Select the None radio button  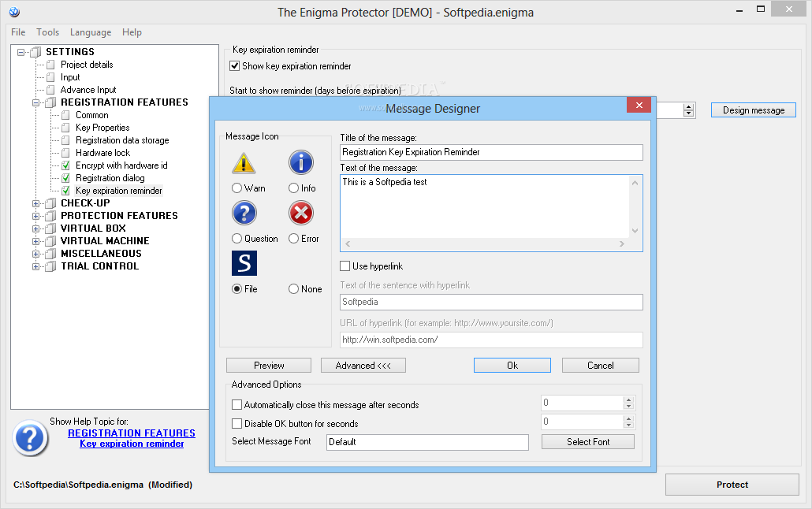293,289
